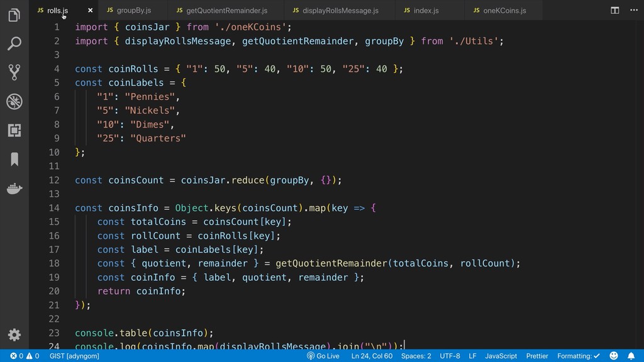
Task: Open the Extensions view
Action: tap(14, 131)
